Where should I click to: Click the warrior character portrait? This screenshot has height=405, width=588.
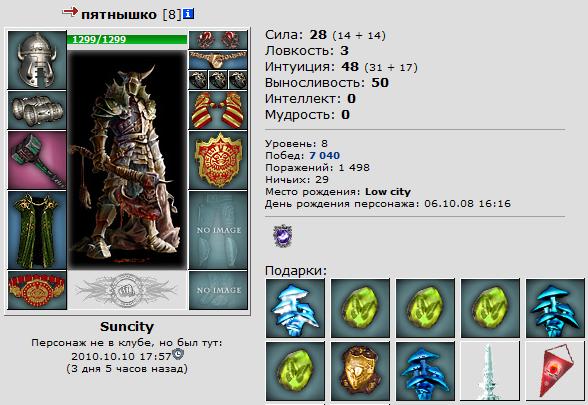click(127, 160)
